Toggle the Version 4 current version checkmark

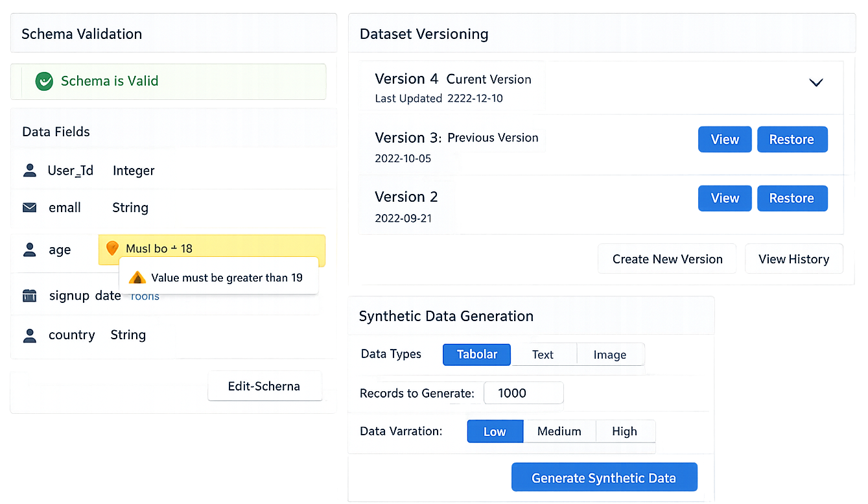pos(816,81)
